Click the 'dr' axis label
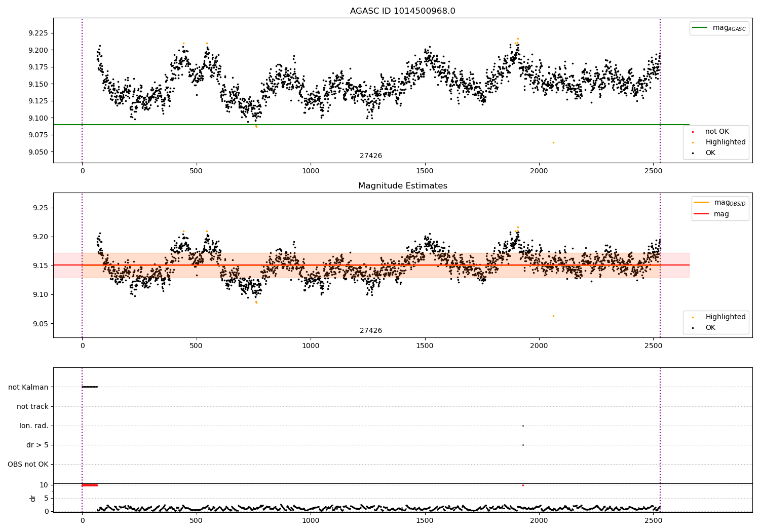760x532 pixels. pos(33,498)
